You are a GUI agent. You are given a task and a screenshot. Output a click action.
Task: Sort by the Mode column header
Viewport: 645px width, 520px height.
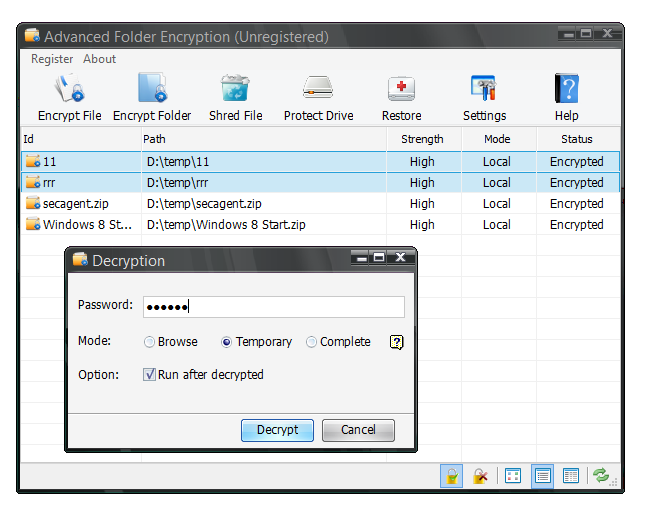pyautogui.click(x=499, y=139)
